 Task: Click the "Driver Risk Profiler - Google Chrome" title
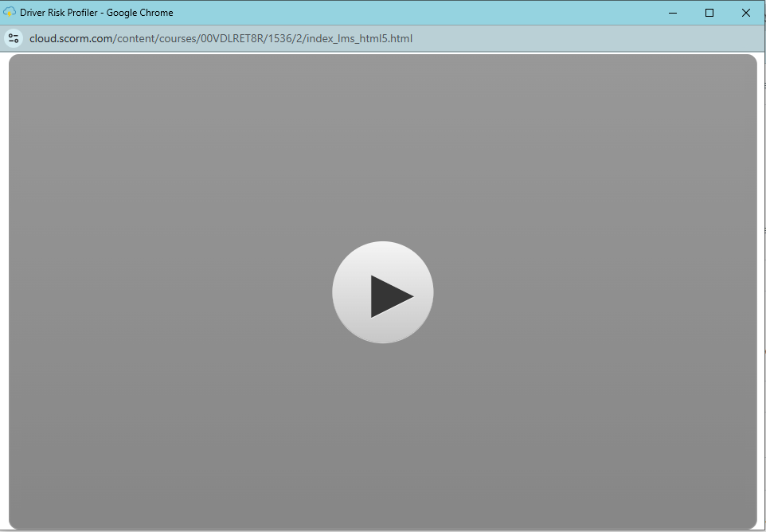point(96,13)
